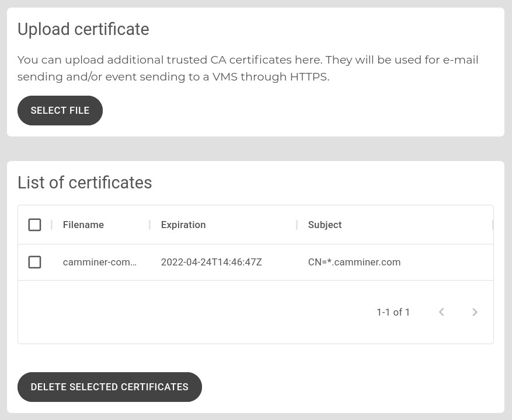Select the camminer-com… filename cell

[x=100, y=262]
